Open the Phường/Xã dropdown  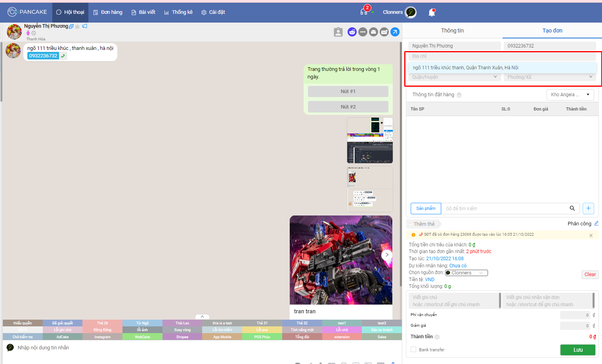point(550,77)
